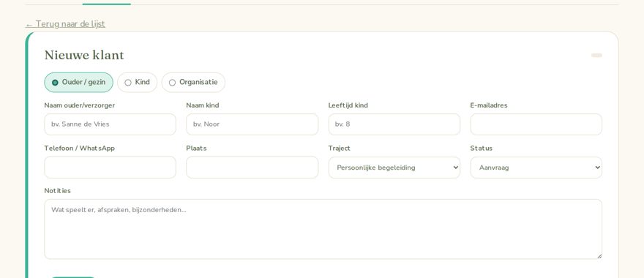Focus the Plaats input field
Viewport: 644px width, 278px height.
(252, 168)
